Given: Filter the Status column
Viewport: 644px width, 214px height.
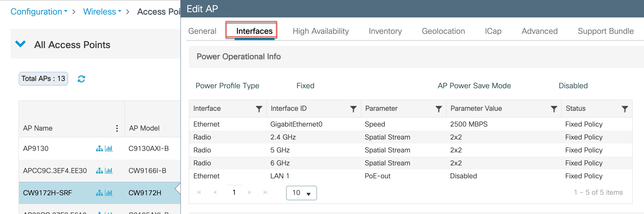Looking at the screenshot, I should click(x=624, y=109).
